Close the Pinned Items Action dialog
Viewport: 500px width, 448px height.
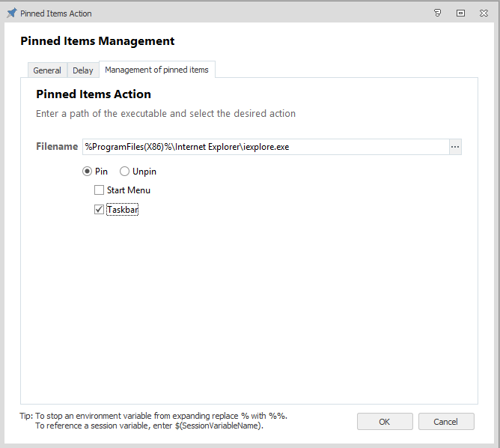tap(484, 13)
